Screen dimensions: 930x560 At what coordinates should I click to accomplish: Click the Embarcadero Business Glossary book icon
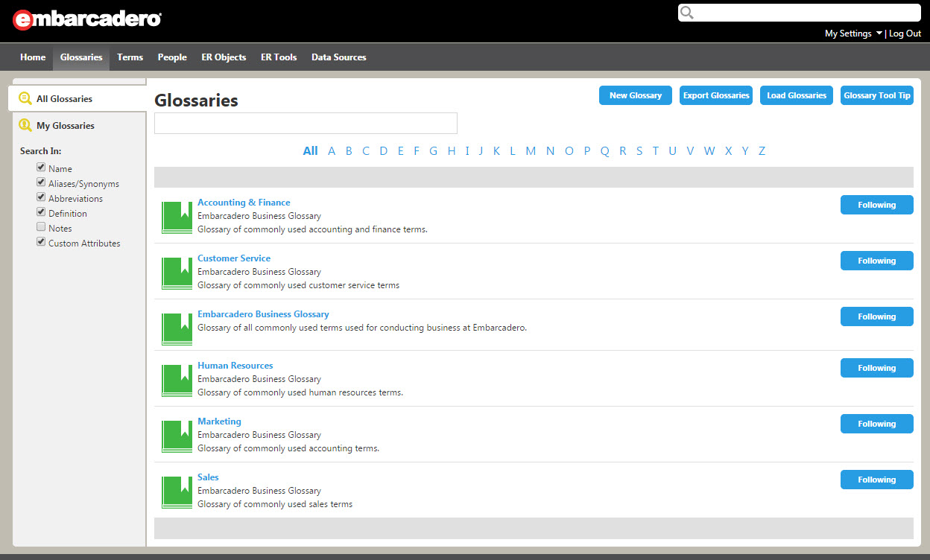(x=177, y=329)
